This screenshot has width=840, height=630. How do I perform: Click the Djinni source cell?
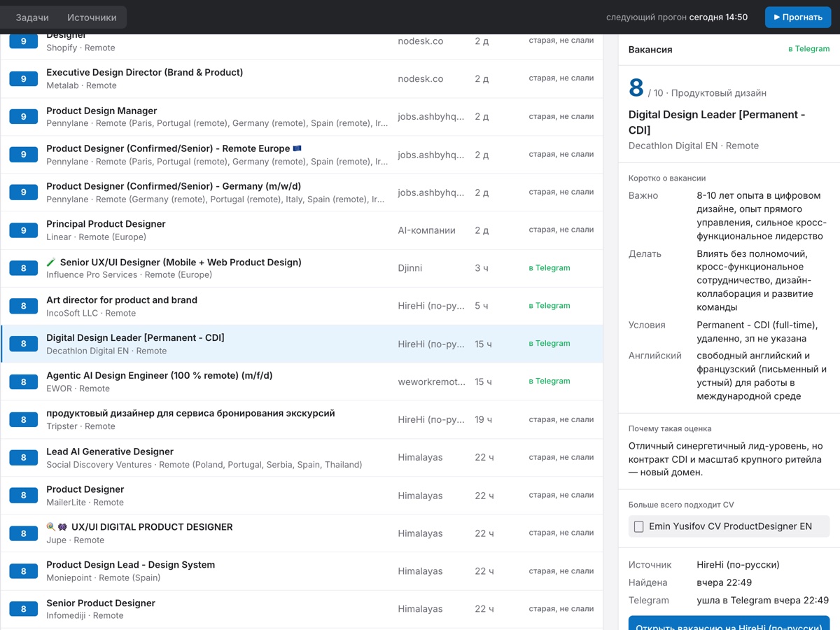410,268
